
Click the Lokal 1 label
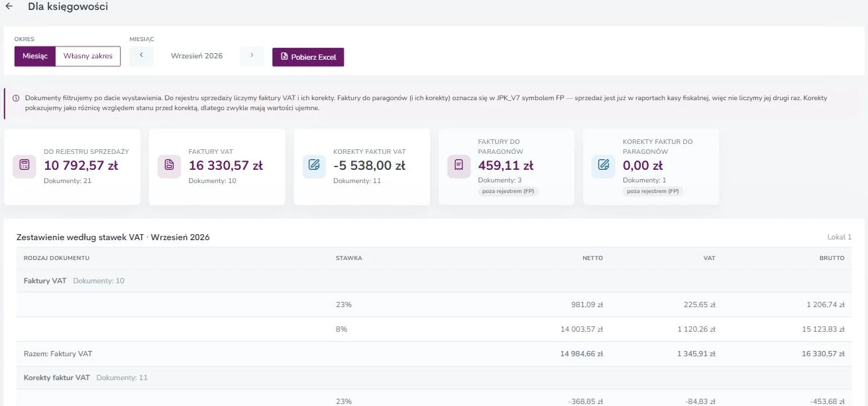point(840,237)
